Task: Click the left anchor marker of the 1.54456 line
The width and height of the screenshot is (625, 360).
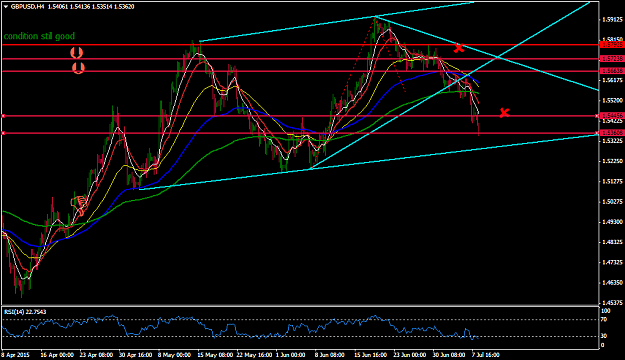Action: point(3,116)
